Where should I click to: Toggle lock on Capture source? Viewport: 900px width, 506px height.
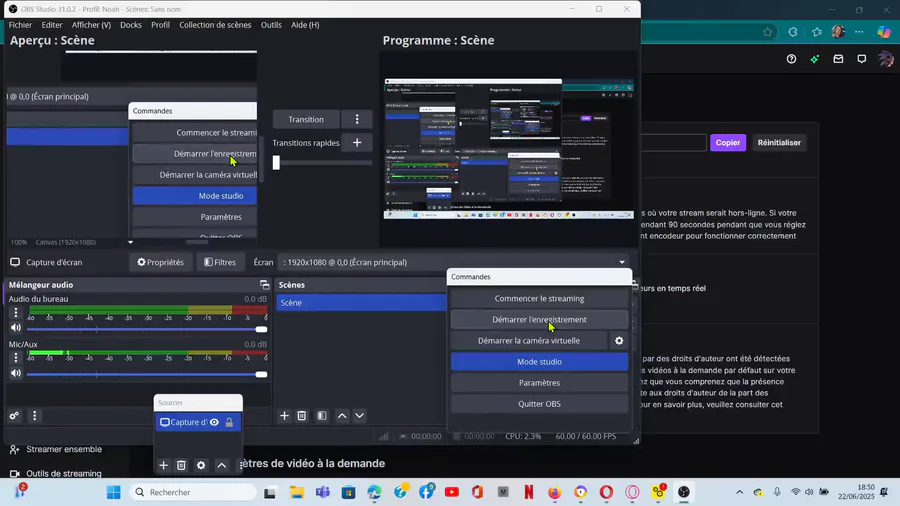coord(229,422)
